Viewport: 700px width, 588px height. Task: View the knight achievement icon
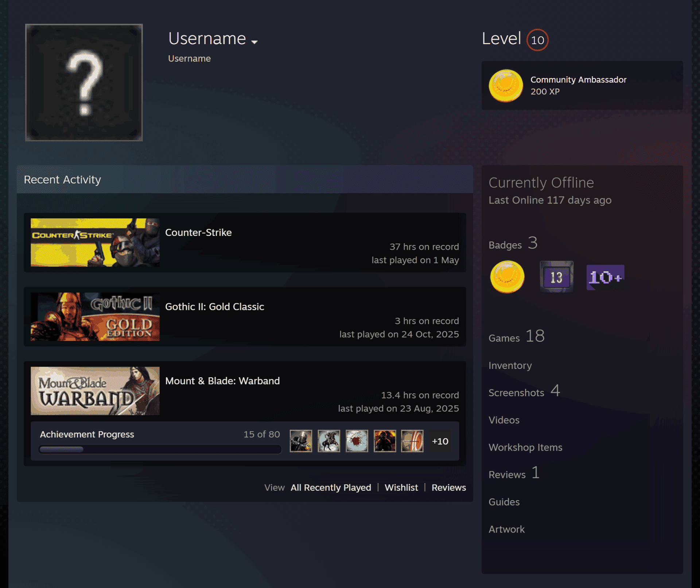pos(301,441)
